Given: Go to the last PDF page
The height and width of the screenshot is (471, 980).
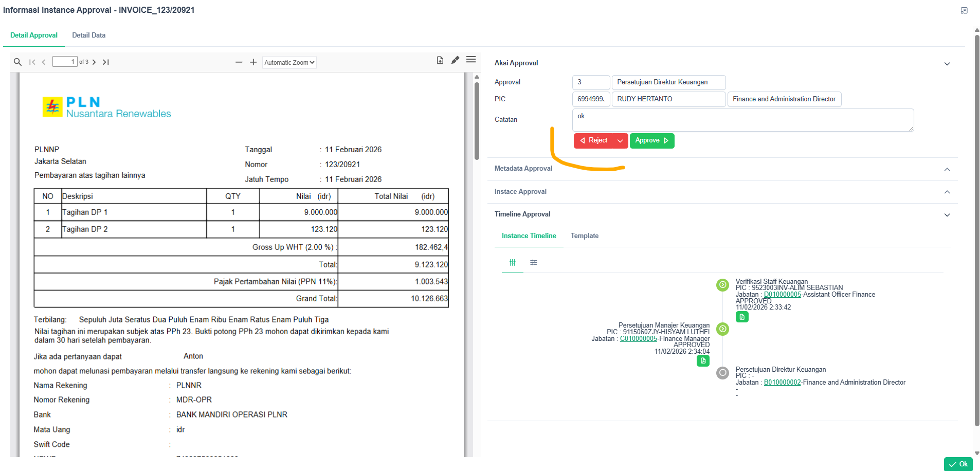Looking at the screenshot, I should [x=106, y=62].
